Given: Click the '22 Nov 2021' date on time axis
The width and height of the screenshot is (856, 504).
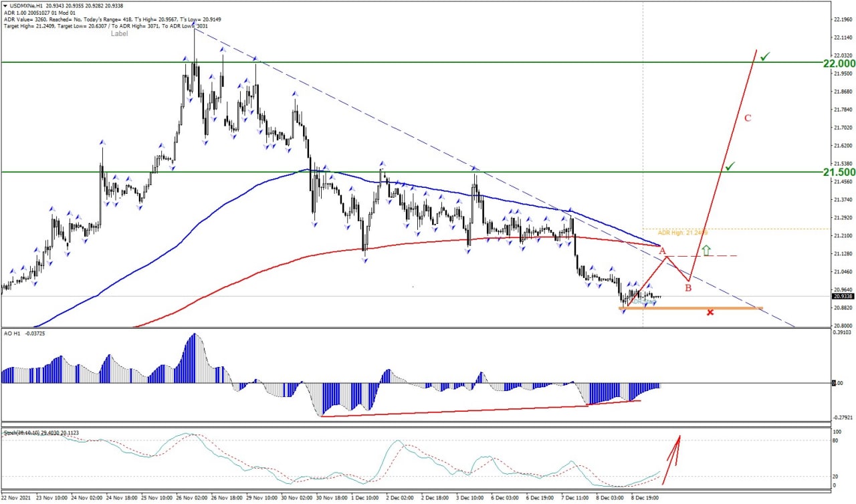Looking at the screenshot, I should (16, 498).
